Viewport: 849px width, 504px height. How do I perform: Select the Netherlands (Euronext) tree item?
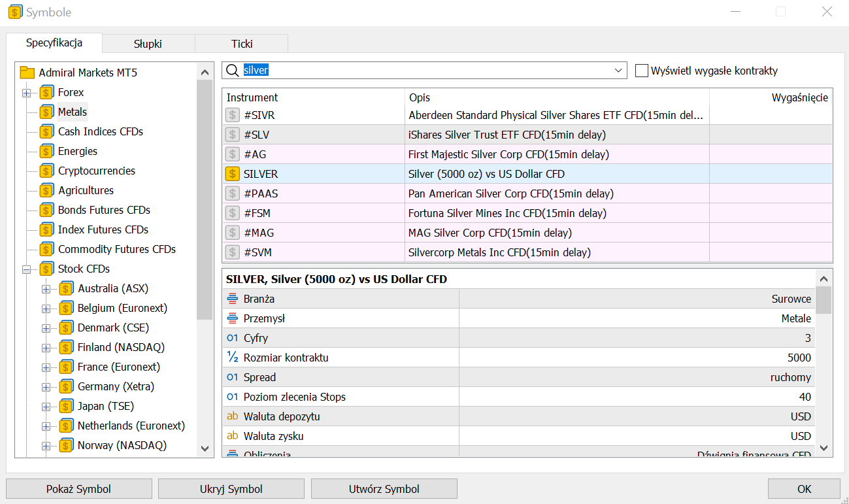point(131,426)
